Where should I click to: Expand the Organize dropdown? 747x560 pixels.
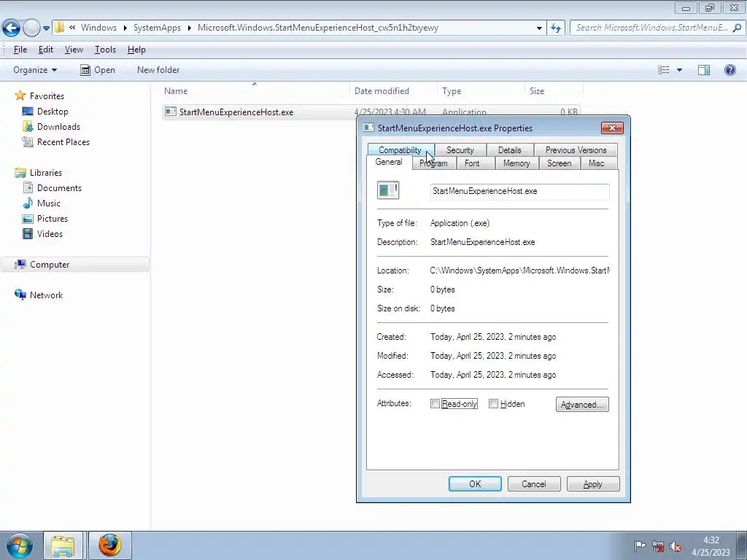click(35, 70)
